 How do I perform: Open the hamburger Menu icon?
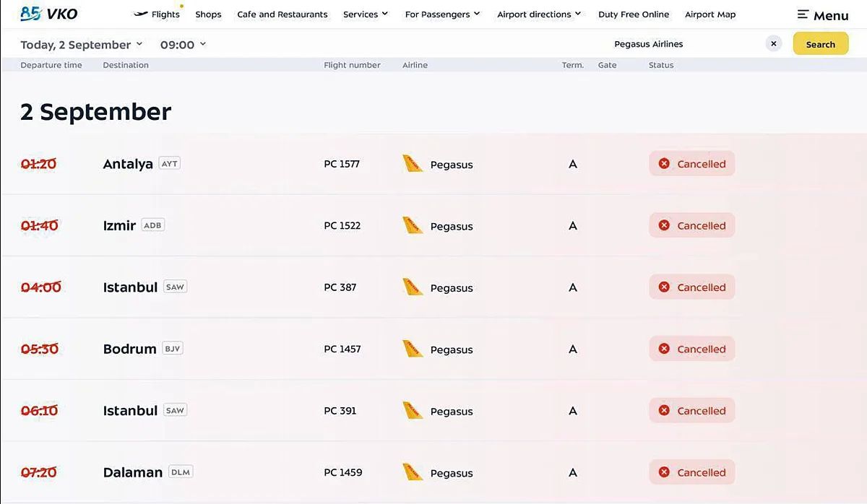803,14
